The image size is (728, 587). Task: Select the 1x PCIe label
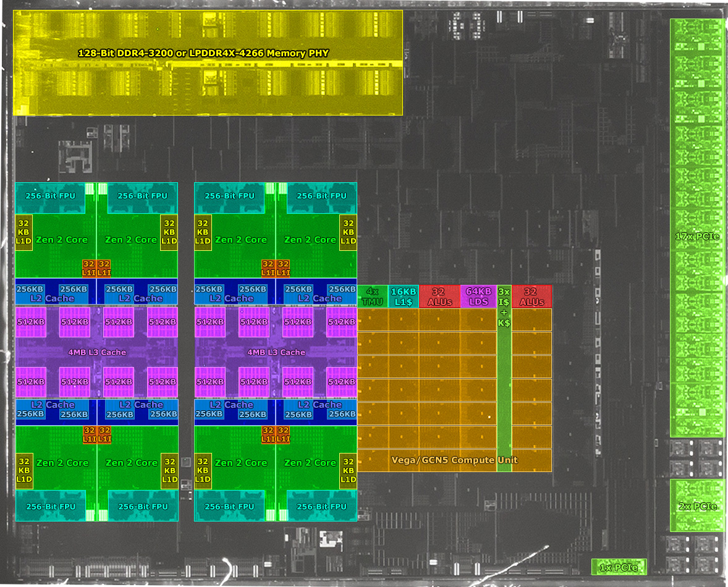coord(619,567)
